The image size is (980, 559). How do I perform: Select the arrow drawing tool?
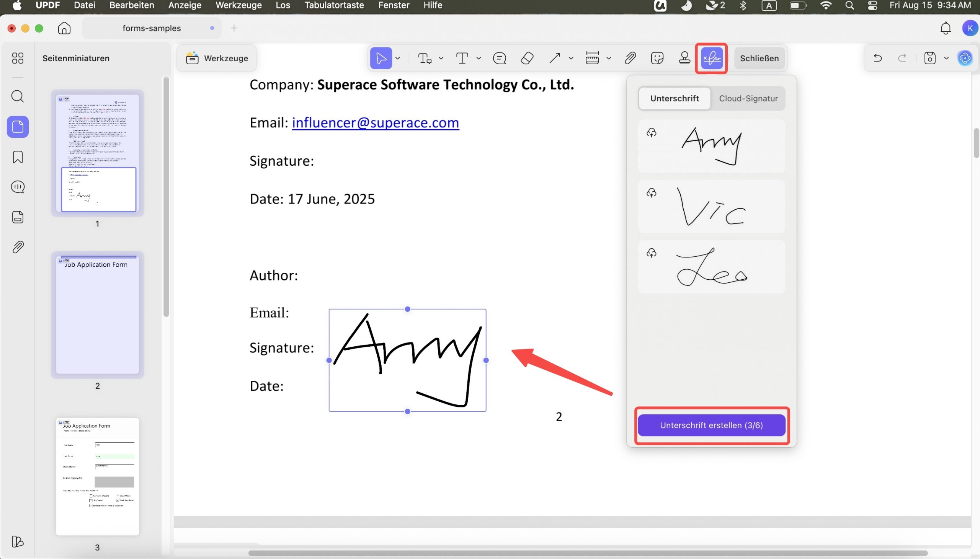[554, 59]
